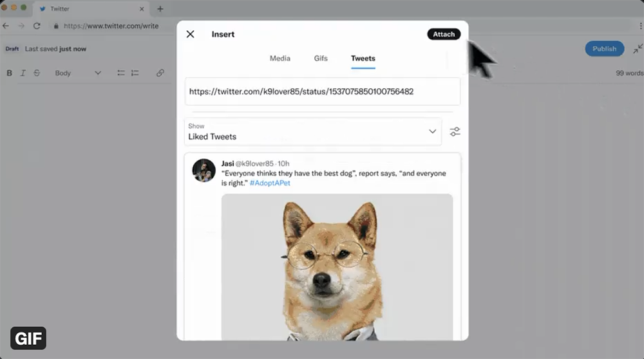Image resolution: width=644 pixels, height=359 pixels.
Task: Open the Show Liked Tweets dropdown
Action: (x=313, y=132)
